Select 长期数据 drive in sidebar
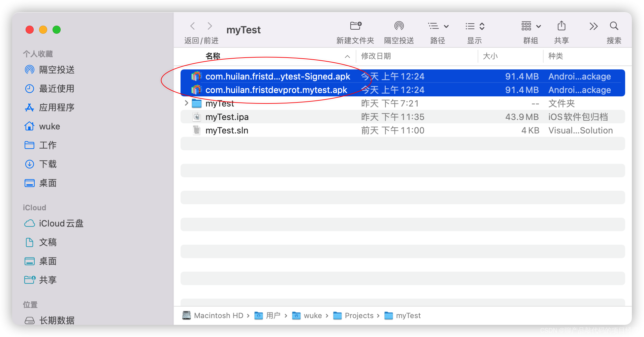Viewport: 644px width, 337px height. pyautogui.click(x=49, y=320)
